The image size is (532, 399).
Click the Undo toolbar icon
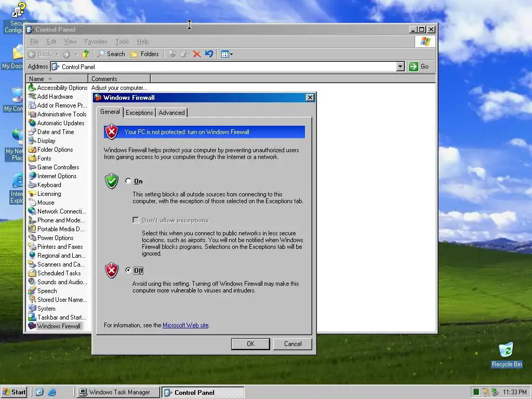(209, 54)
